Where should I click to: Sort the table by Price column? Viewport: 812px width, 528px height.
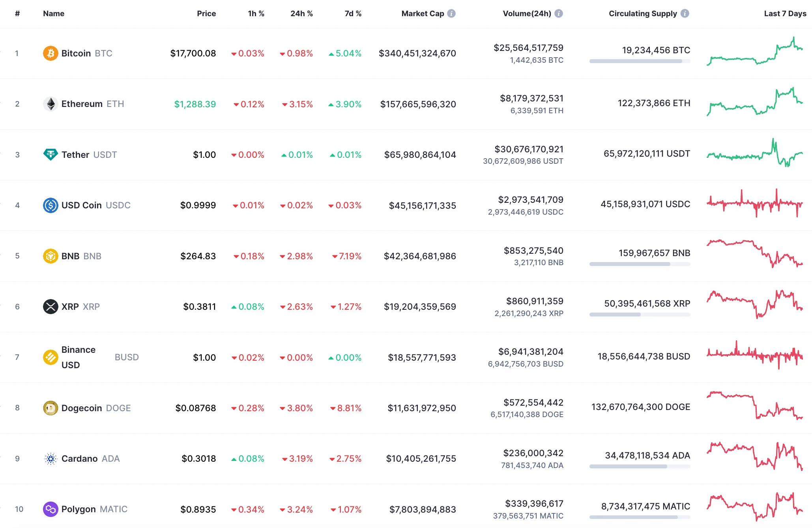tap(206, 13)
